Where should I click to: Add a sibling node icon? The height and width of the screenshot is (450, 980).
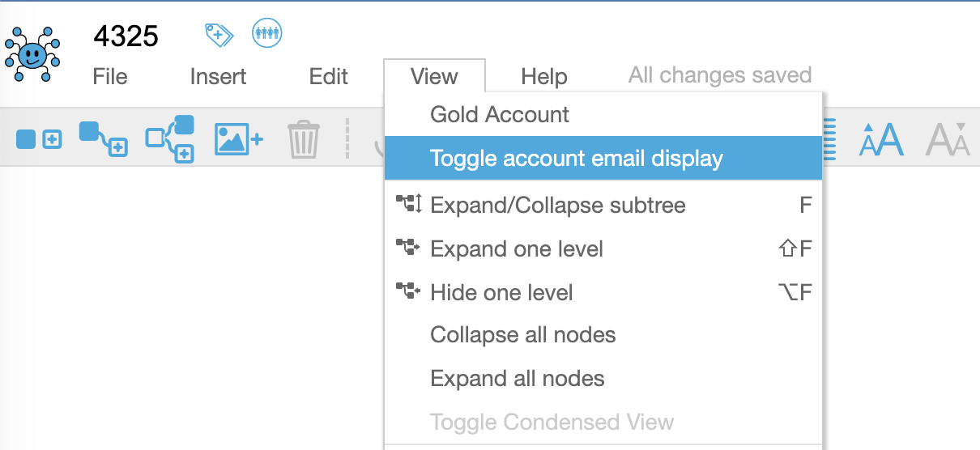pos(39,139)
